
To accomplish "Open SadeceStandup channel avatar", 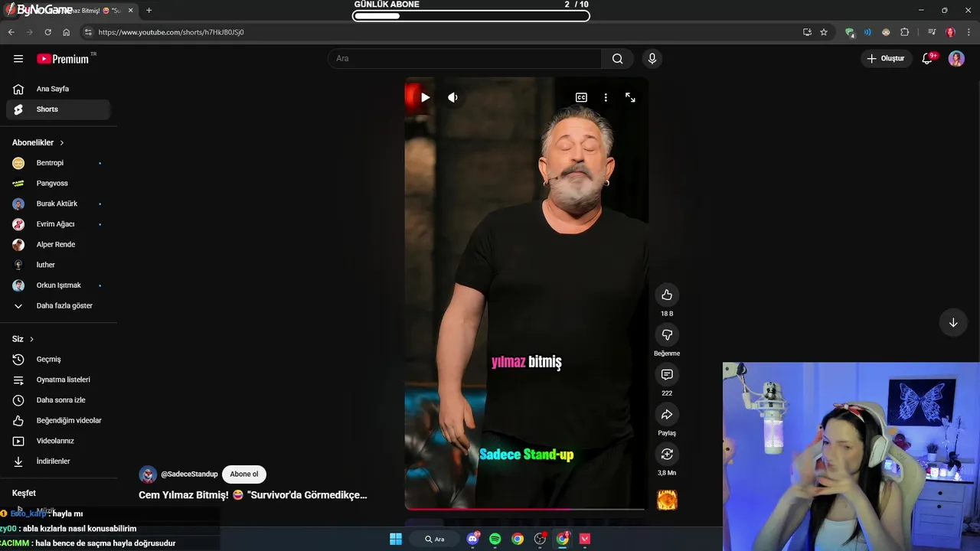I will tap(148, 474).
